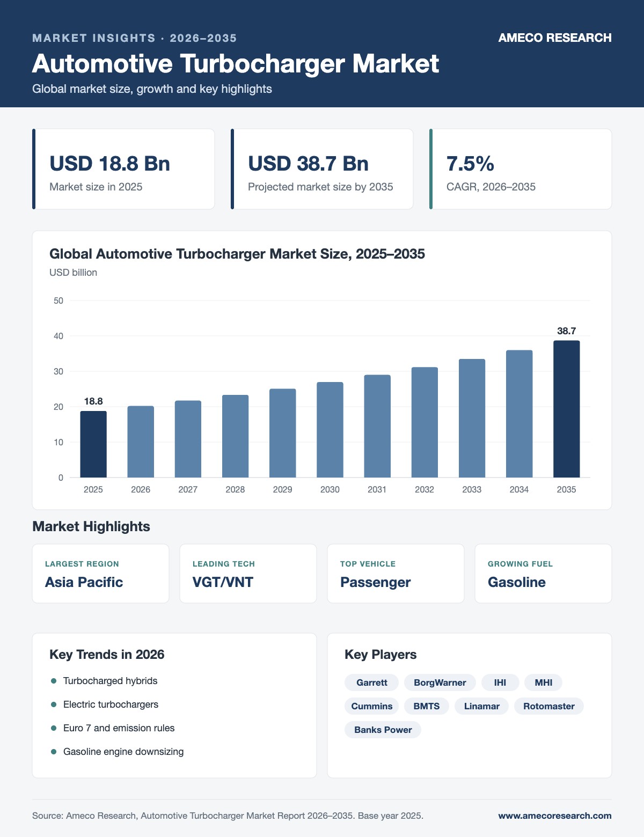Click the 2027 bar in chart

pos(188,439)
